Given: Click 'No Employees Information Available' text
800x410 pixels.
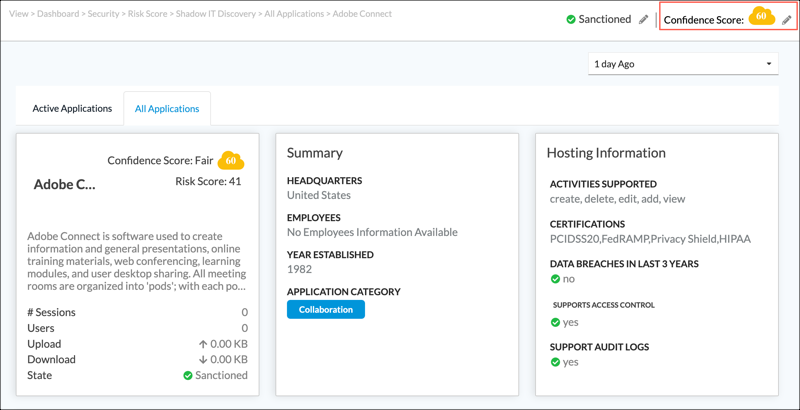Looking at the screenshot, I should [x=372, y=232].
